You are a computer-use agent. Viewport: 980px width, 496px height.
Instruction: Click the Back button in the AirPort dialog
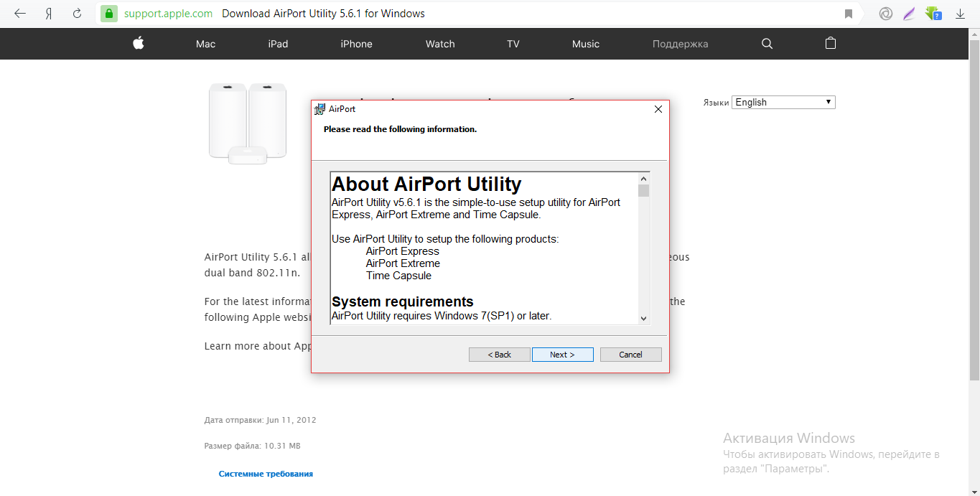(499, 355)
